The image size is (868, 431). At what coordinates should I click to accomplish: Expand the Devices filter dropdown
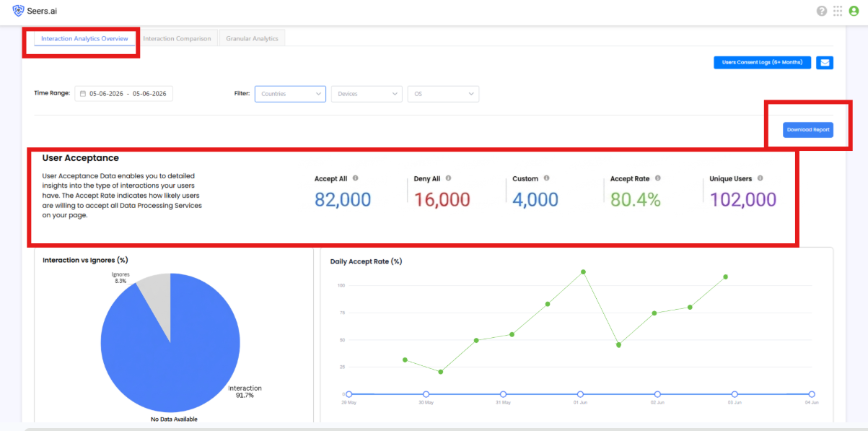(367, 94)
